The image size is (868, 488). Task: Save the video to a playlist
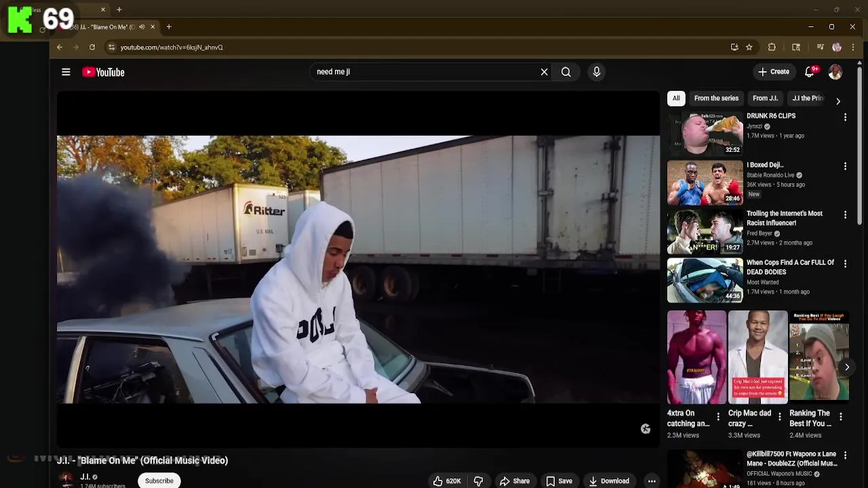point(559,481)
